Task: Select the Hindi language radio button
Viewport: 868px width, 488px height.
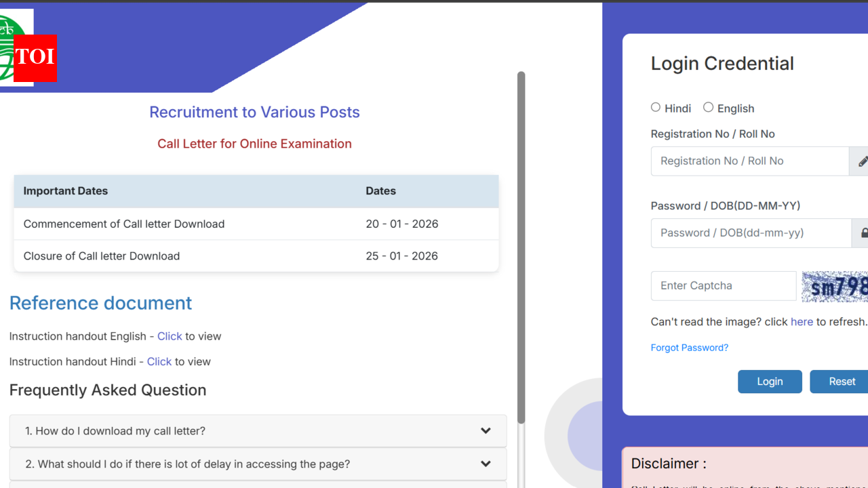Action: point(656,107)
